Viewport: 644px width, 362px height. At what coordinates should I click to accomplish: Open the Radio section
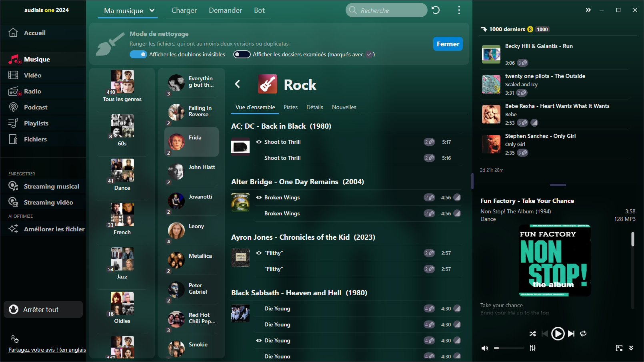(43, 91)
